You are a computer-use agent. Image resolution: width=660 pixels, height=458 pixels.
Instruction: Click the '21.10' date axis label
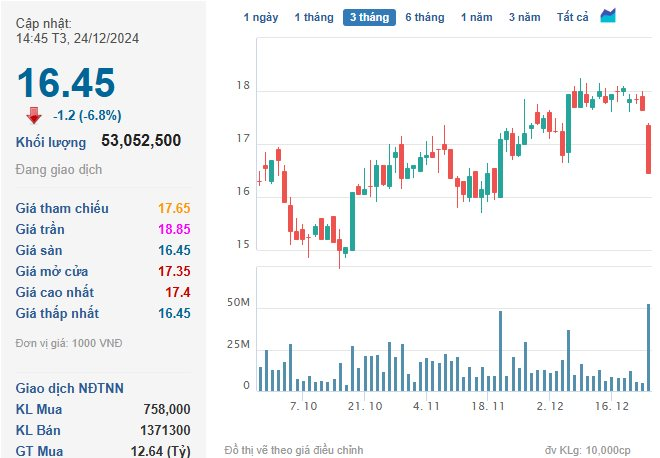click(365, 406)
